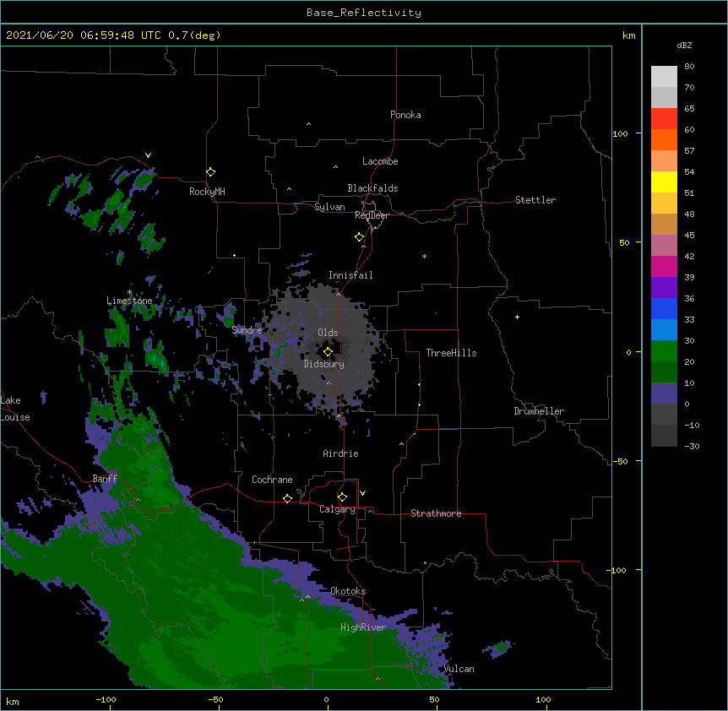Click the yellow marker south of RedDeer
This screenshot has height=711, width=728.
point(359,237)
